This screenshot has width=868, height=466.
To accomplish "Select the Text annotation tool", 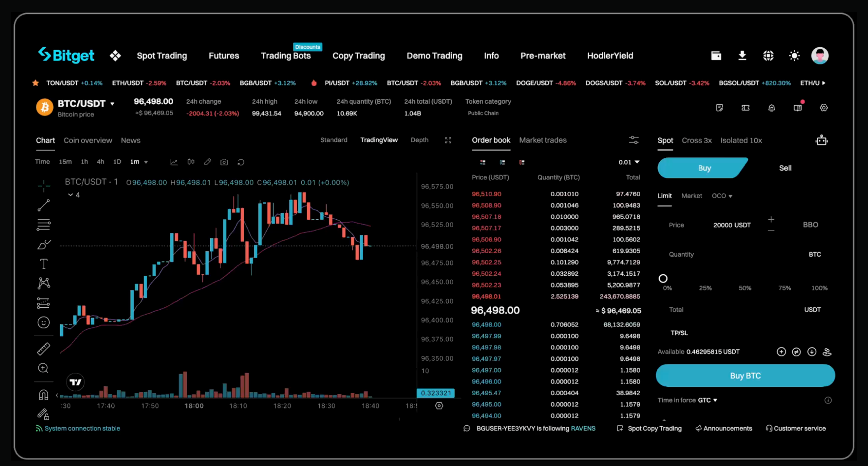I will [43, 264].
